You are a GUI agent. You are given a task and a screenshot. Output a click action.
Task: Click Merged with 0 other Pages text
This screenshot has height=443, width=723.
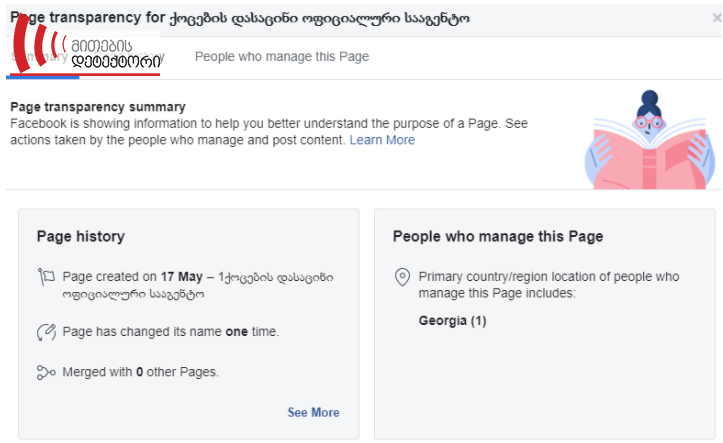pos(141,372)
